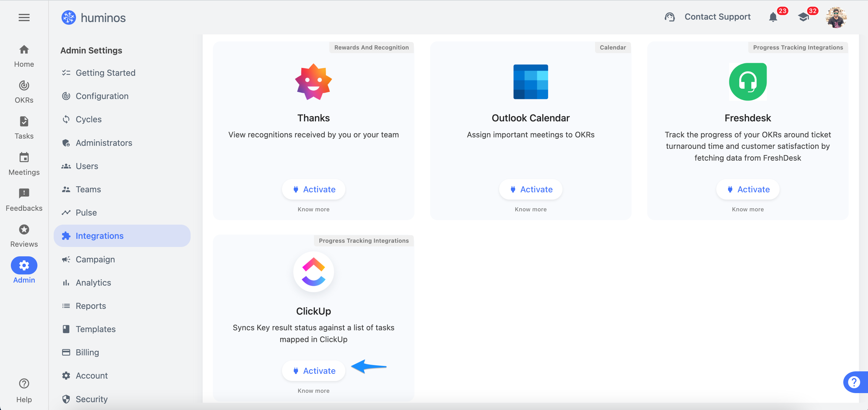Open Templates settings
The width and height of the screenshot is (868, 410).
122,329
